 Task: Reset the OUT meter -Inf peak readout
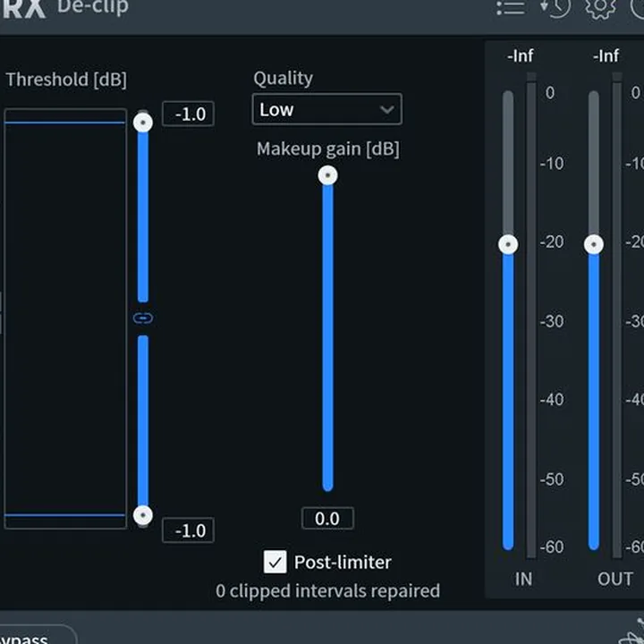(x=606, y=55)
